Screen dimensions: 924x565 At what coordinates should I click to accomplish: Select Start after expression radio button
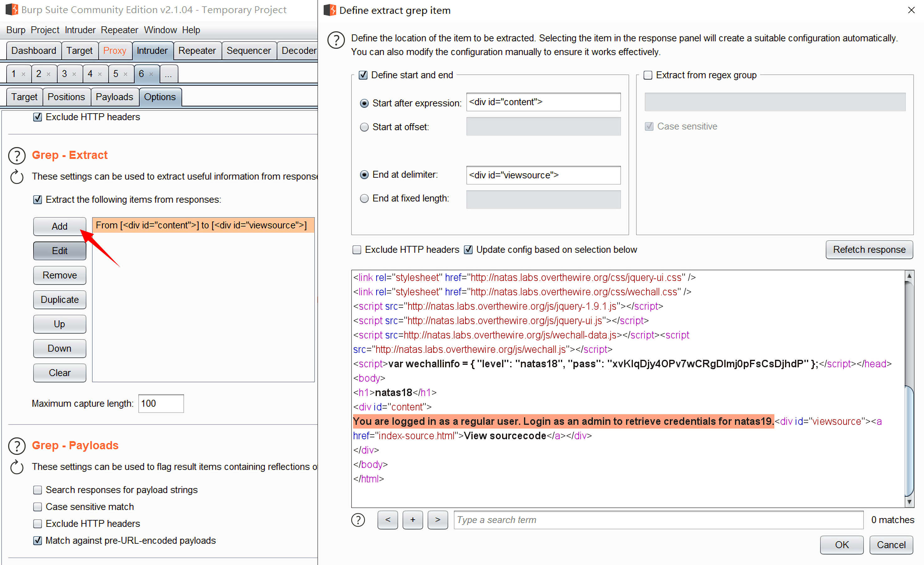tap(364, 103)
